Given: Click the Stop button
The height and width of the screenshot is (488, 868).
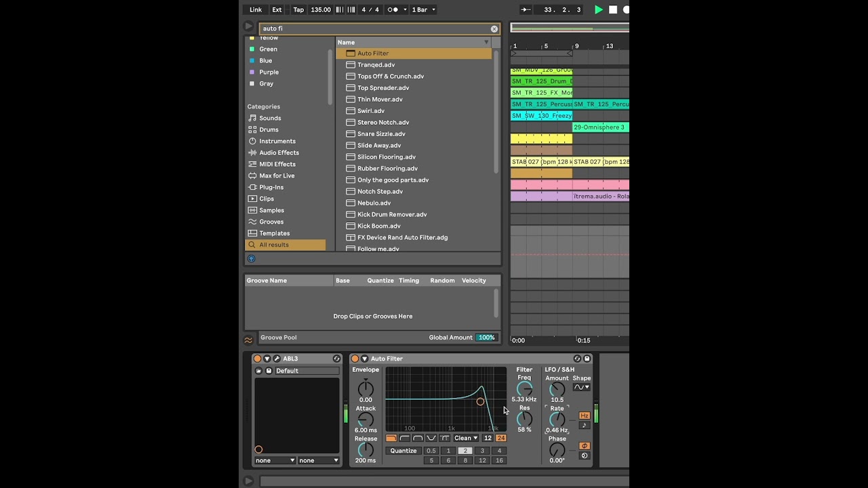Looking at the screenshot, I should click(613, 9).
